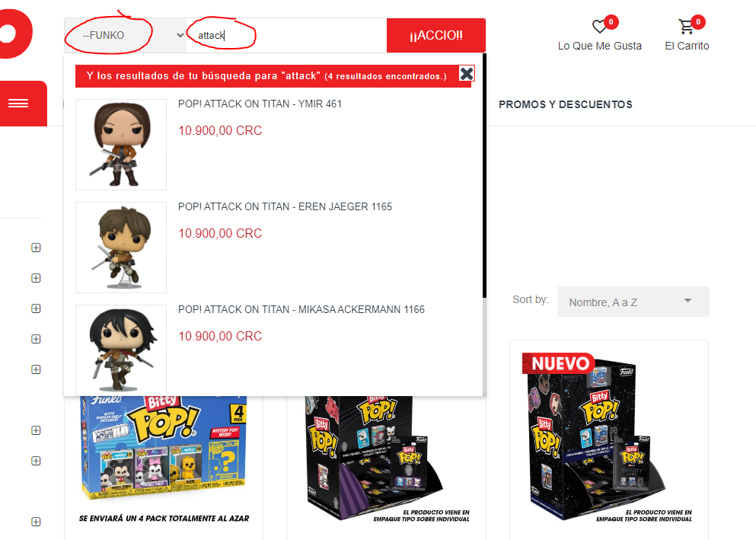Click into the search text field
The height and width of the screenshot is (540, 756).
click(286, 35)
